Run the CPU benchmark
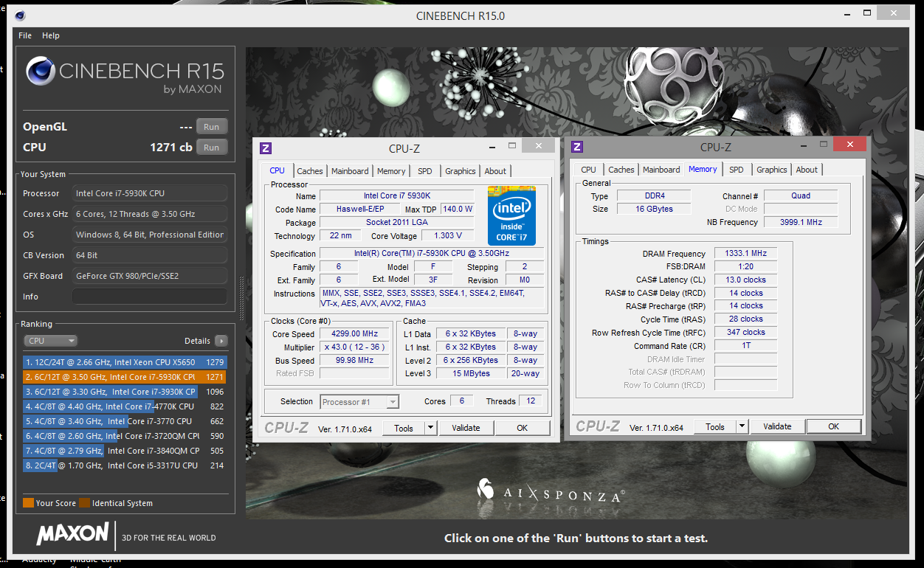Viewport: 924px width, 568px height. click(x=212, y=147)
